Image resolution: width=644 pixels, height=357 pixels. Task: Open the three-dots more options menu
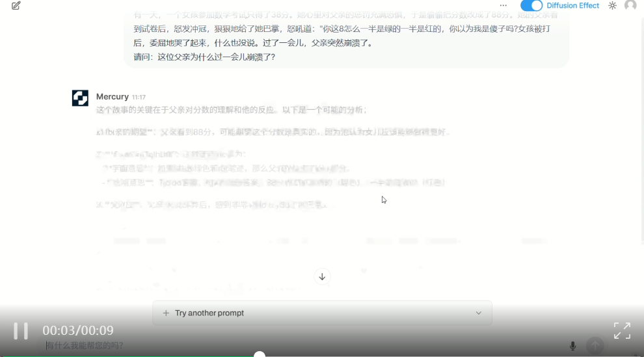[x=503, y=5]
